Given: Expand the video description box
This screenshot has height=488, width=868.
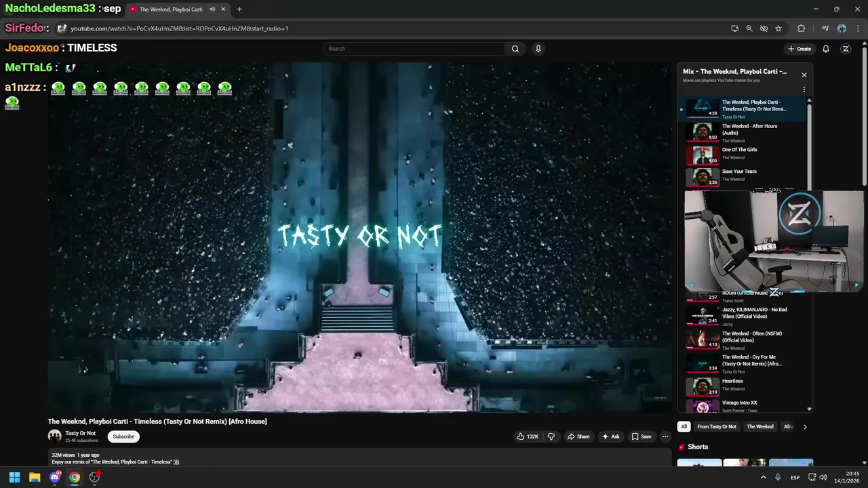Looking at the screenshot, I should tap(359, 458).
